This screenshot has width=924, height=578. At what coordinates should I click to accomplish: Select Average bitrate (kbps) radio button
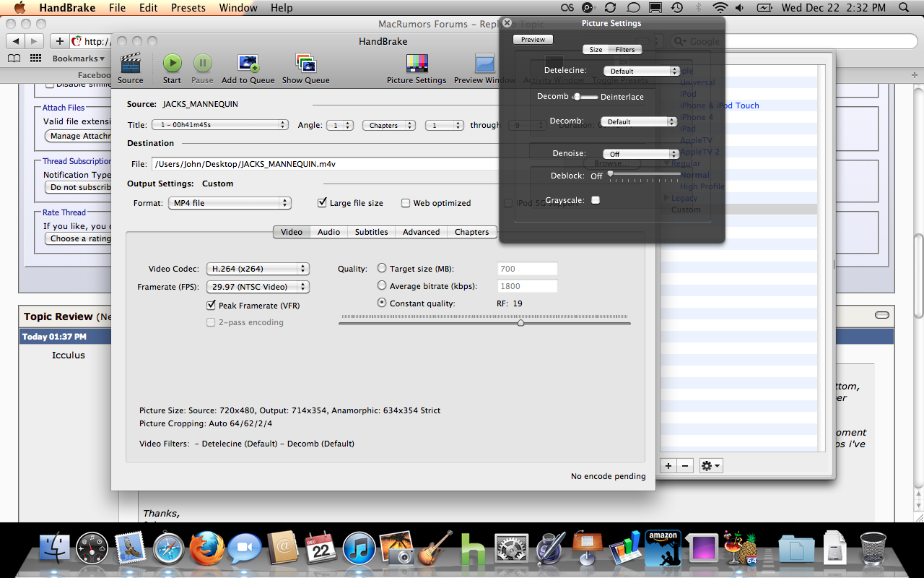(x=382, y=285)
